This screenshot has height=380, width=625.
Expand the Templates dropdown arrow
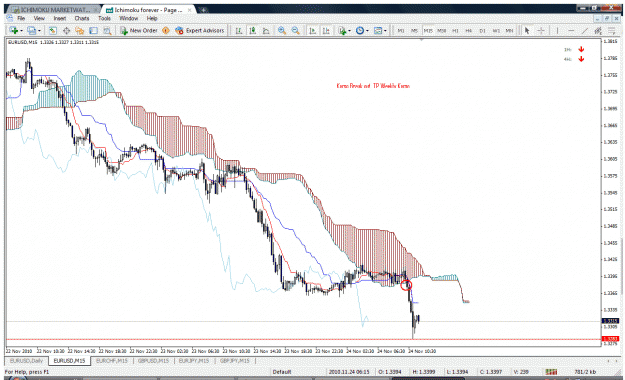click(385, 31)
